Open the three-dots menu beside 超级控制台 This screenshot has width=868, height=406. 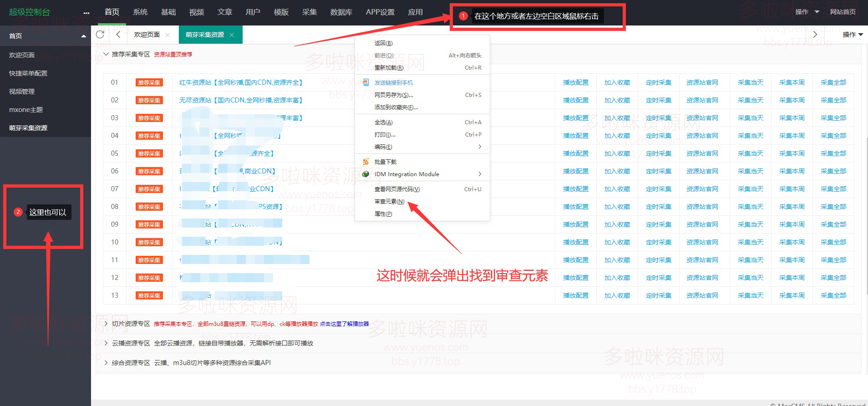point(86,13)
